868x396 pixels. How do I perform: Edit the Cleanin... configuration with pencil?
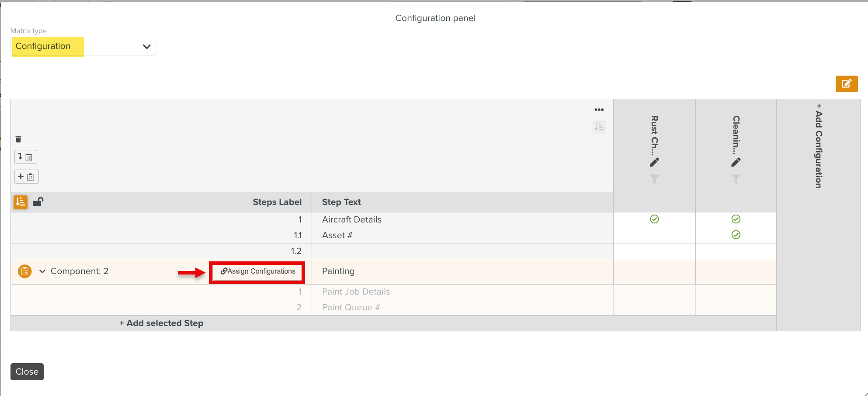(736, 162)
